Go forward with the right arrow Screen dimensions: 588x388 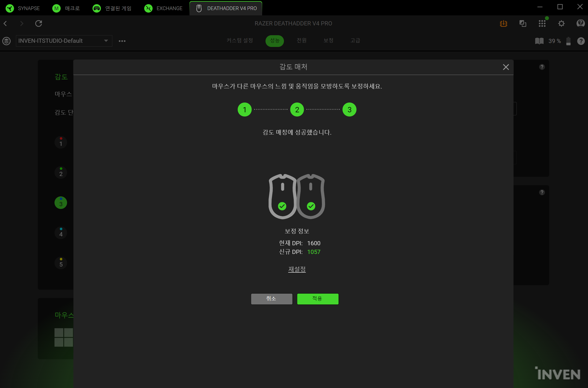point(21,24)
